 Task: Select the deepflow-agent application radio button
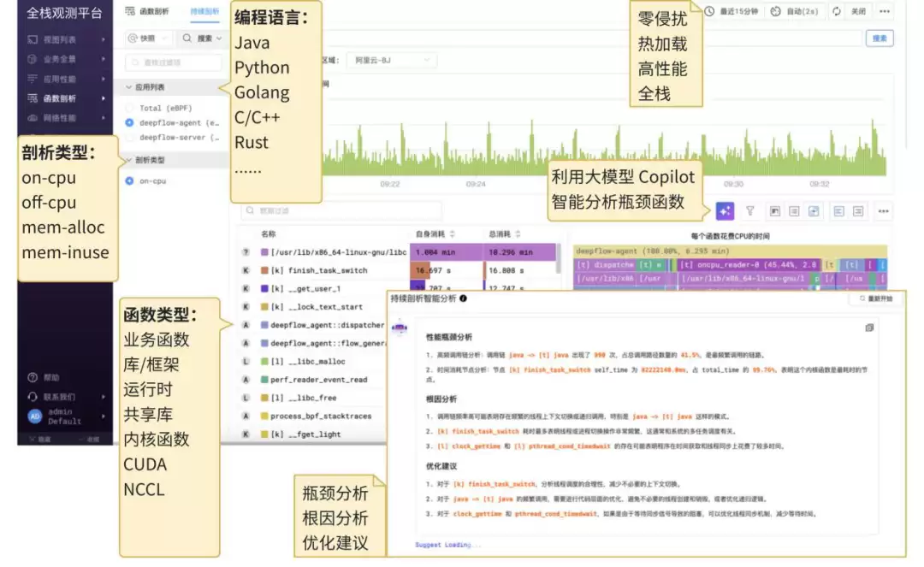(x=128, y=122)
